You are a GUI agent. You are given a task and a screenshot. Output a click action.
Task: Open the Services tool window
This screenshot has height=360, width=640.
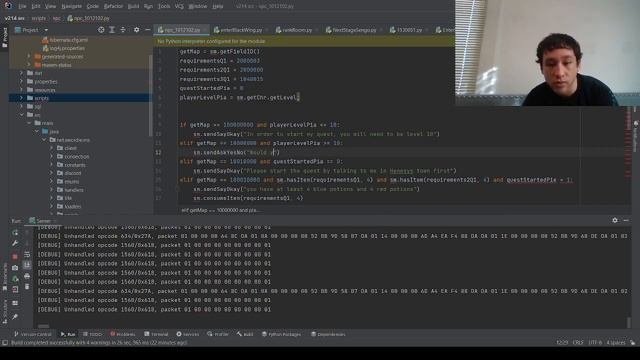point(188,334)
